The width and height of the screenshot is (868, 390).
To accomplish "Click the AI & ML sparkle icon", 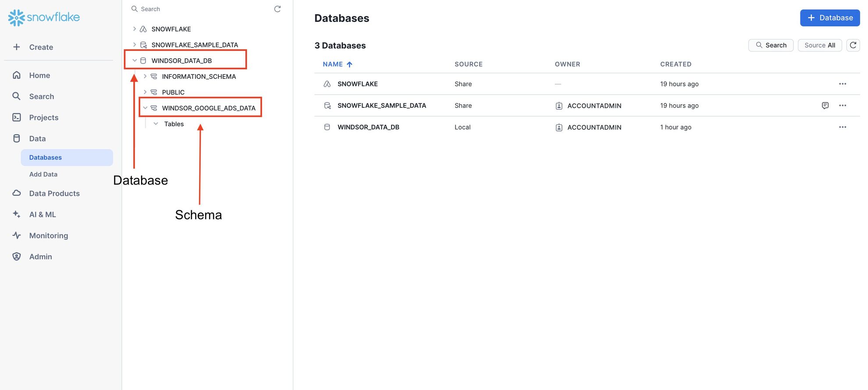I will tap(17, 214).
